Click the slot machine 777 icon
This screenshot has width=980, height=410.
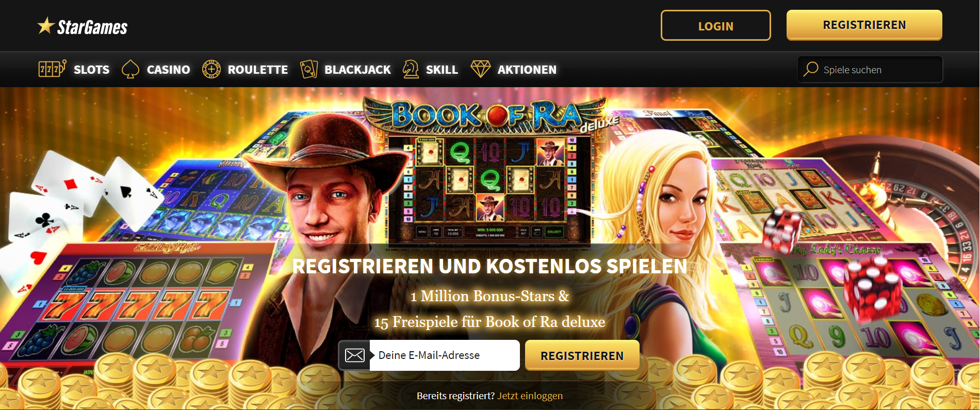(52, 69)
